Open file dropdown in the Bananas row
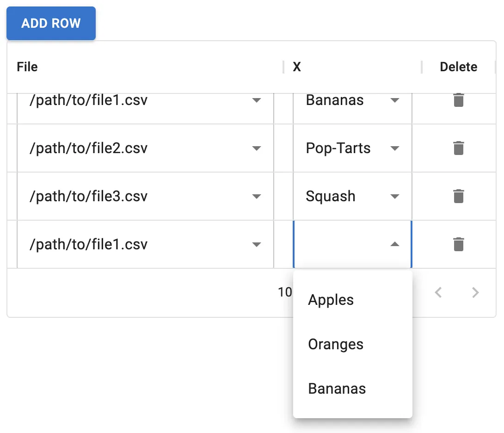 point(257,100)
